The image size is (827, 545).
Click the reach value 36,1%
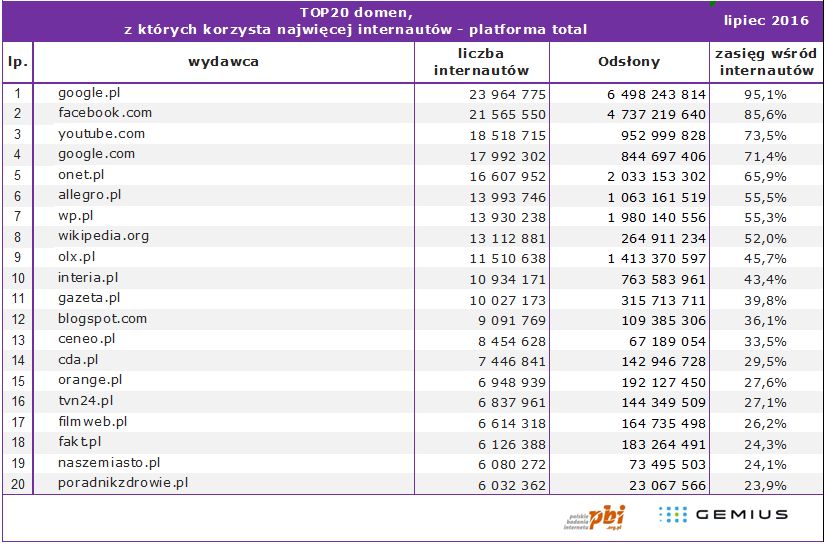[x=765, y=321]
